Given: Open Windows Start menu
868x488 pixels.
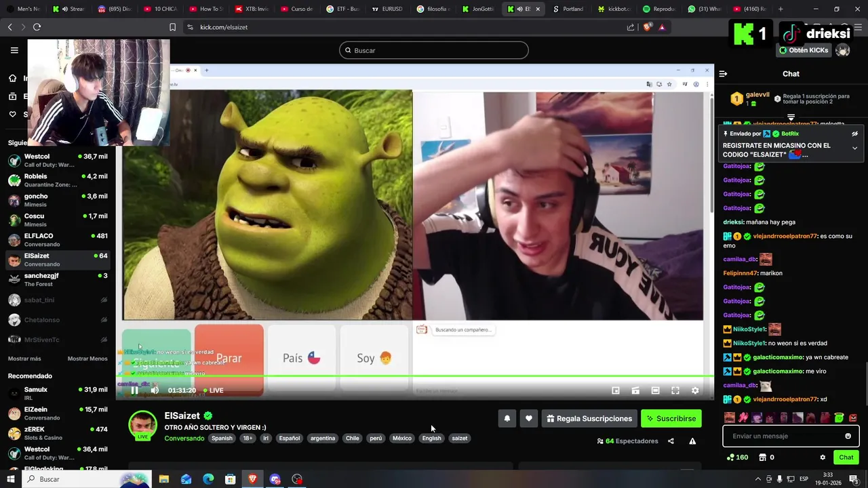Looking at the screenshot, I should pyautogui.click(x=11, y=479).
